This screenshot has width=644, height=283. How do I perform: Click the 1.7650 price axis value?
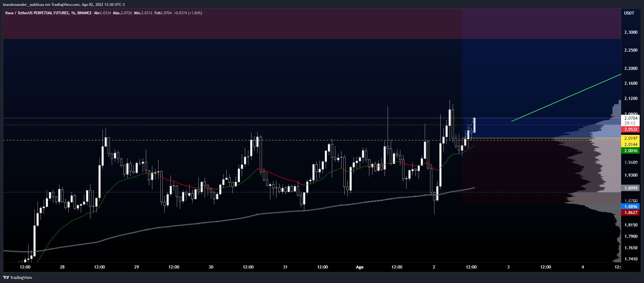point(631,248)
